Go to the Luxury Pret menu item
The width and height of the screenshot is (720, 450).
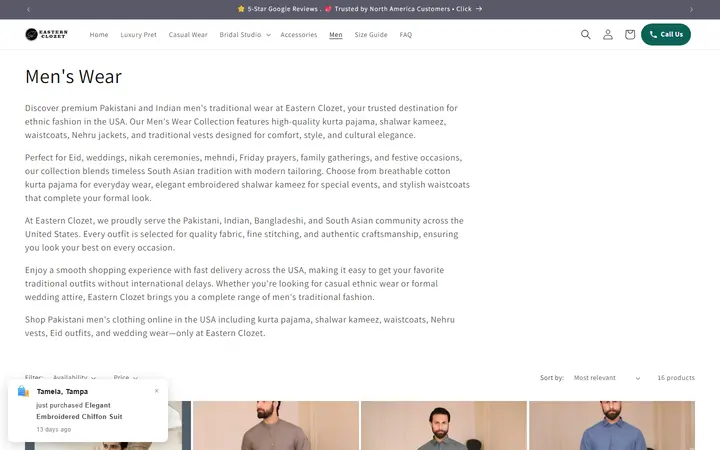click(x=138, y=34)
